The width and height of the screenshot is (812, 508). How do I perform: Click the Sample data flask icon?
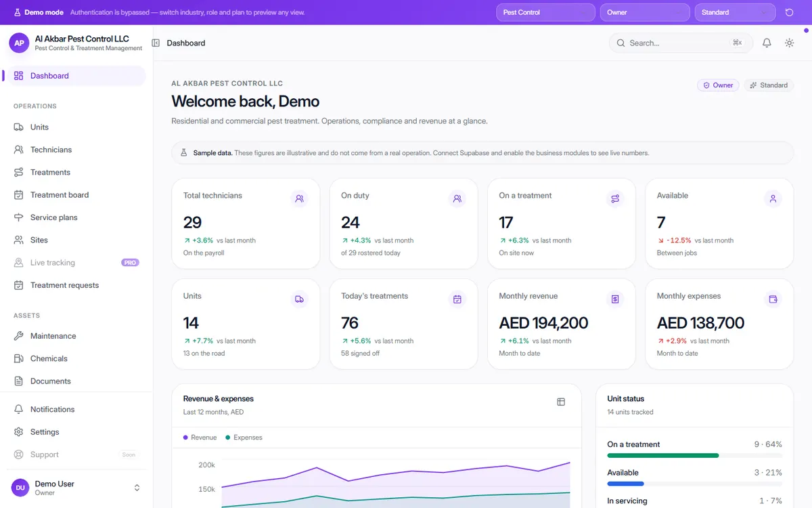[183, 153]
